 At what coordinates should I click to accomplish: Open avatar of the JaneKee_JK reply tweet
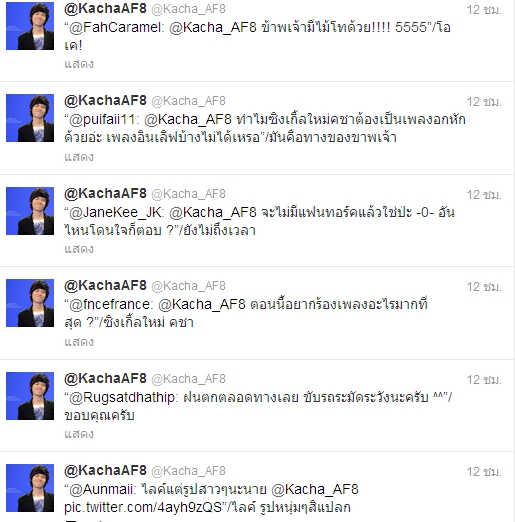tap(30, 211)
